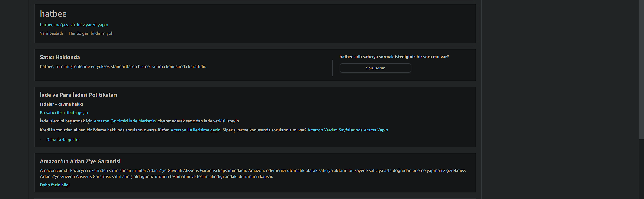The width and height of the screenshot is (644, 199).
Task: Click the Yeni başladı seller status text
Action: point(51,33)
